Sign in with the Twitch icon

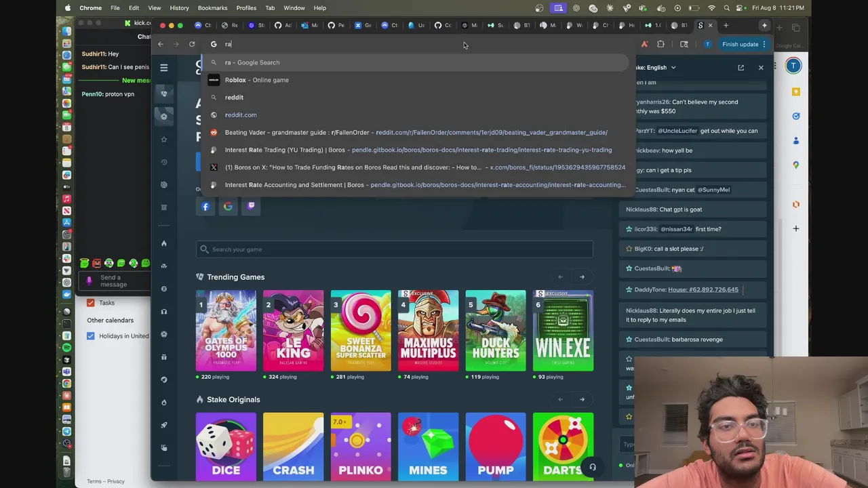pyautogui.click(x=251, y=207)
